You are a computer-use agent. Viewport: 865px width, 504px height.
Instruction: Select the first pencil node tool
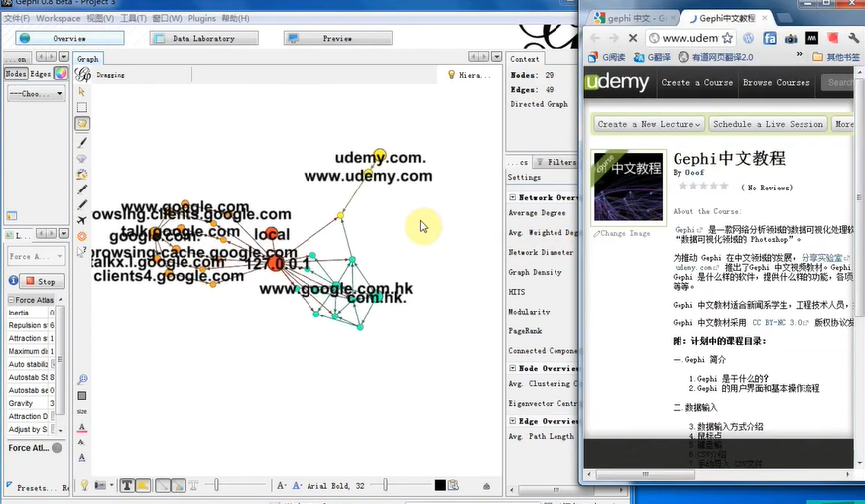pos(82,189)
